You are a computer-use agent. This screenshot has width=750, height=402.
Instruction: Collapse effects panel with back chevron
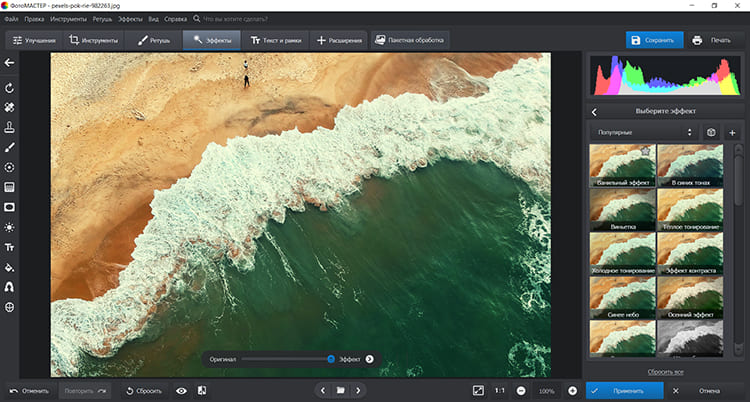click(595, 111)
